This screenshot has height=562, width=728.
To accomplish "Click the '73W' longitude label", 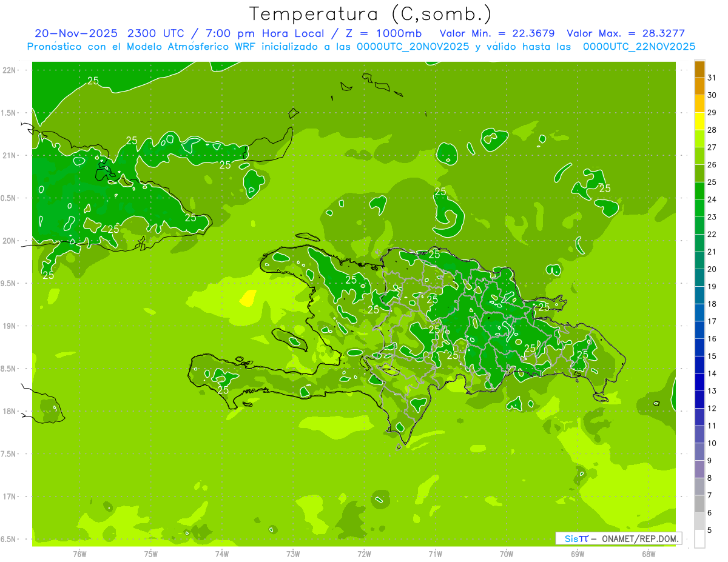I will point(293,554).
